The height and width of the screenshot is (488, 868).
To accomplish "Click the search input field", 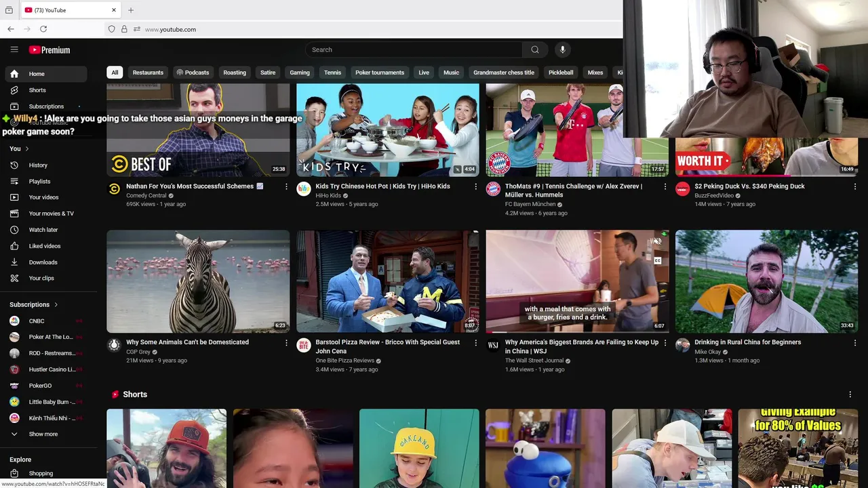I will click(x=414, y=49).
